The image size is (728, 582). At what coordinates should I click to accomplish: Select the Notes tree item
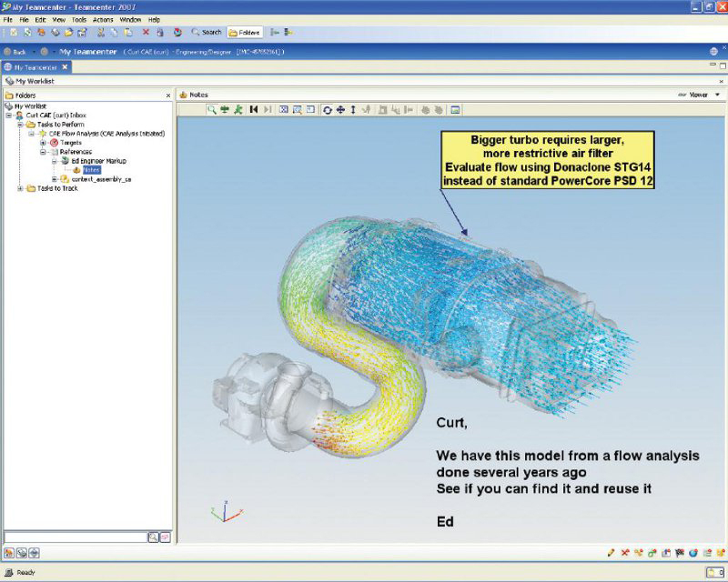[x=92, y=170]
